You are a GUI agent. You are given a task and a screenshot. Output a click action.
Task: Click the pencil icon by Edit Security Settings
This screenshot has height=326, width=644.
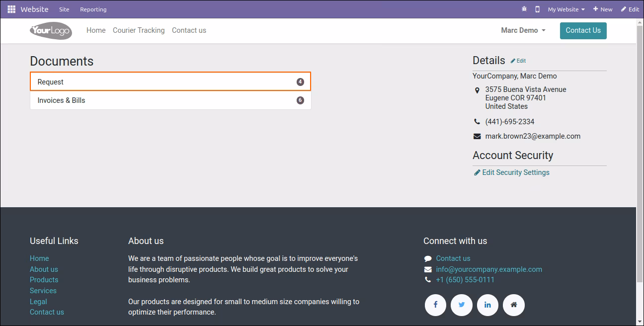[x=477, y=172]
